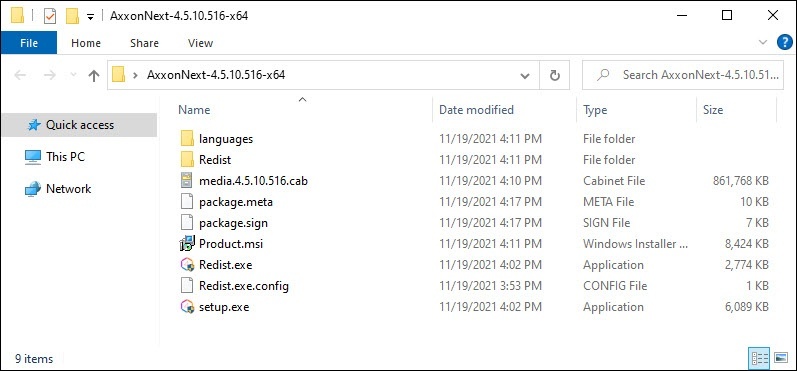Switch to the View ribbon tab

200,43
